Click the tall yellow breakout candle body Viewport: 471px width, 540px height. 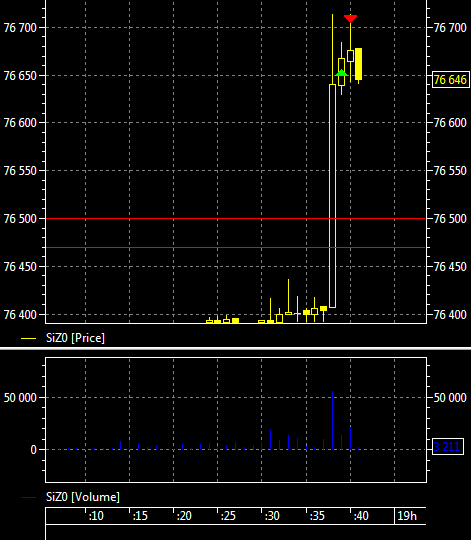(332, 196)
